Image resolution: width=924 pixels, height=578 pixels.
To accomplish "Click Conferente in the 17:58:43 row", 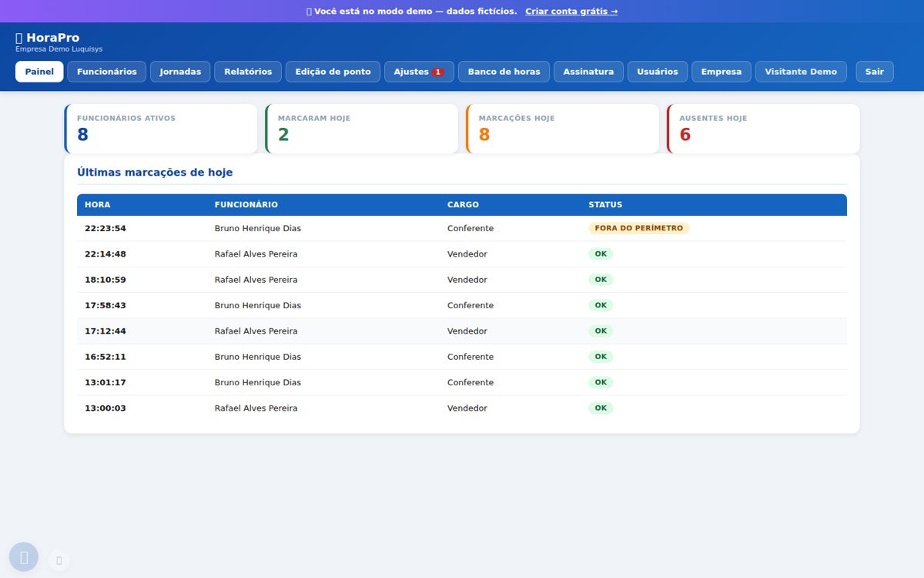I will pos(470,305).
